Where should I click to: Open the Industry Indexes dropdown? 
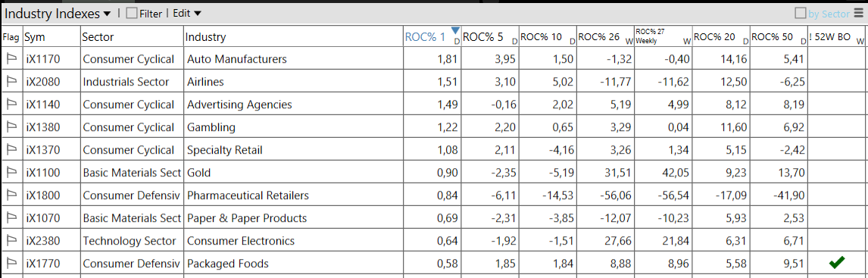[58, 14]
